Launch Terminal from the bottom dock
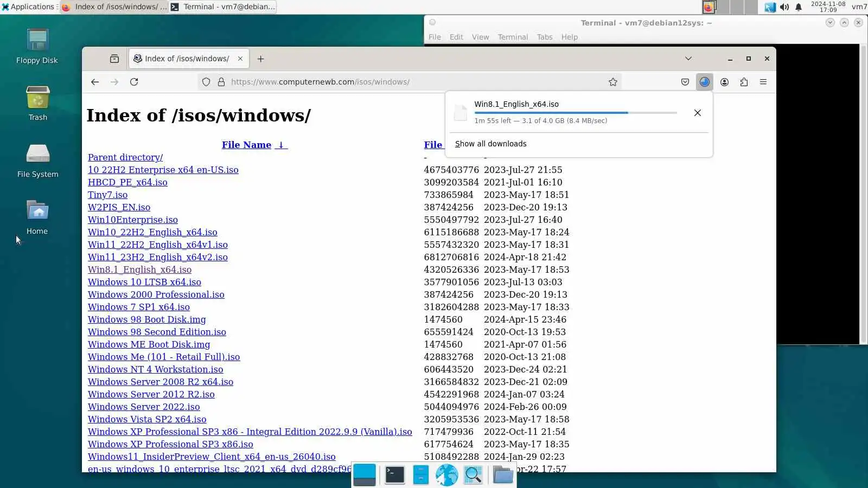868x488 pixels. click(x=394, y=475)
